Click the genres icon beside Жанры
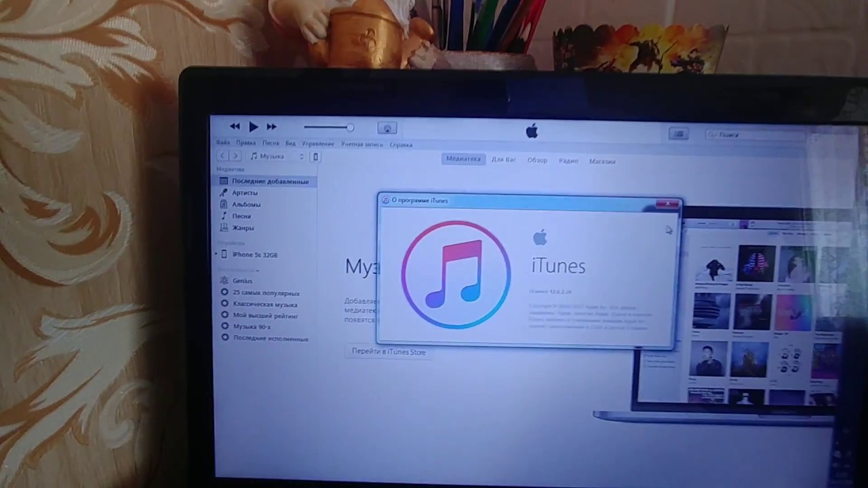The height and width of the screenshot is (488, 868). coord(224,228)
